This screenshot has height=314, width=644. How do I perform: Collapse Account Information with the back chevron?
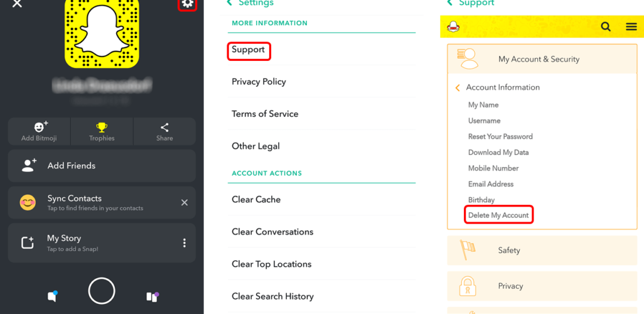[x=458, y=88]
